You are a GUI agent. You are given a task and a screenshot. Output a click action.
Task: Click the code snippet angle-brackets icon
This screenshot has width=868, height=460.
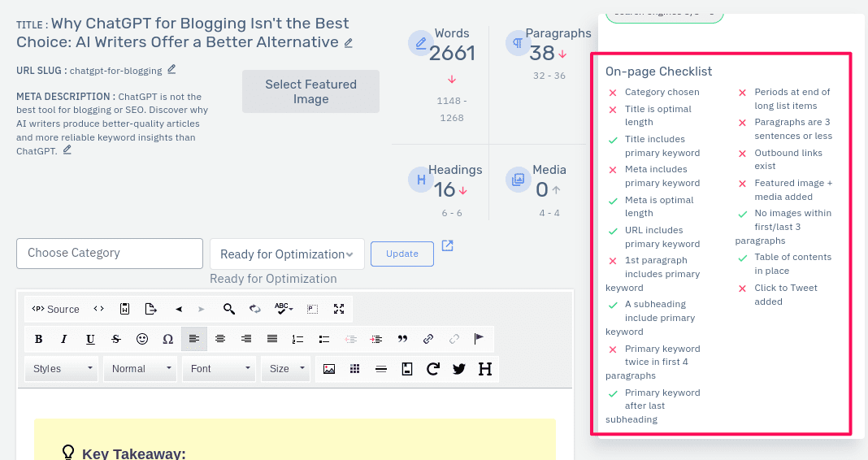98,309
